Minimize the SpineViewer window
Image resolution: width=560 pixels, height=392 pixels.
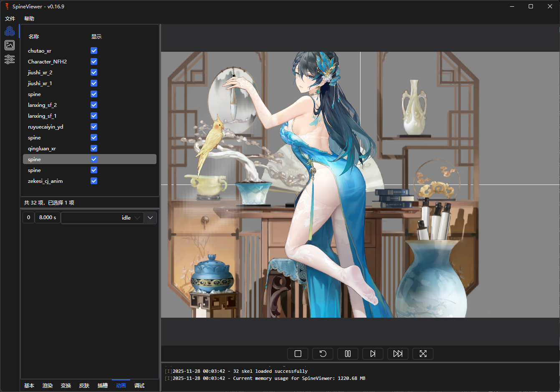(512, 6)
